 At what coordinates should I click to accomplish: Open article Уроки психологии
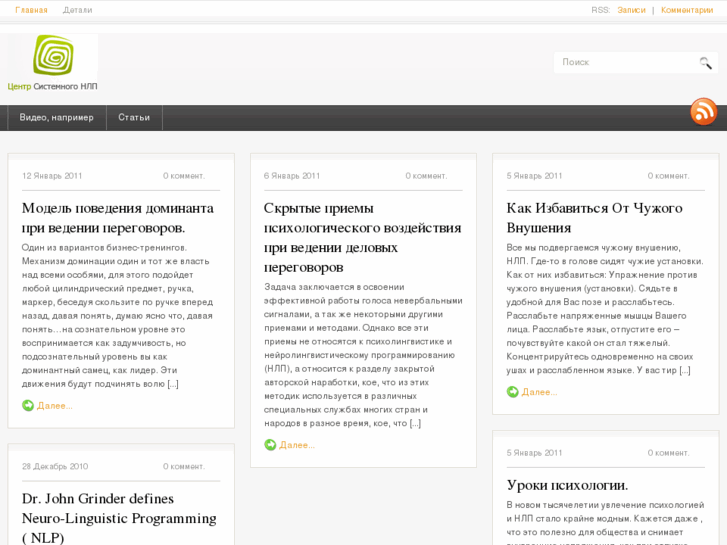(567, 485)
